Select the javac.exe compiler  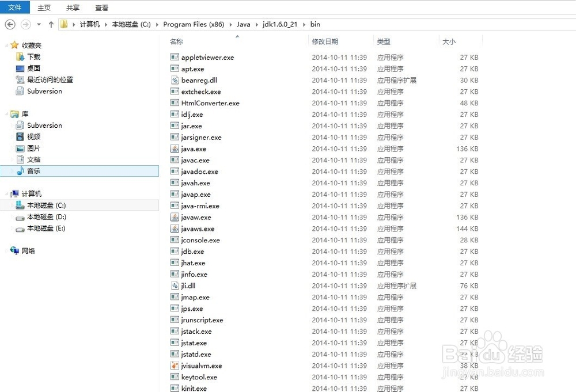pyautogui.click(x=193, y=160)
